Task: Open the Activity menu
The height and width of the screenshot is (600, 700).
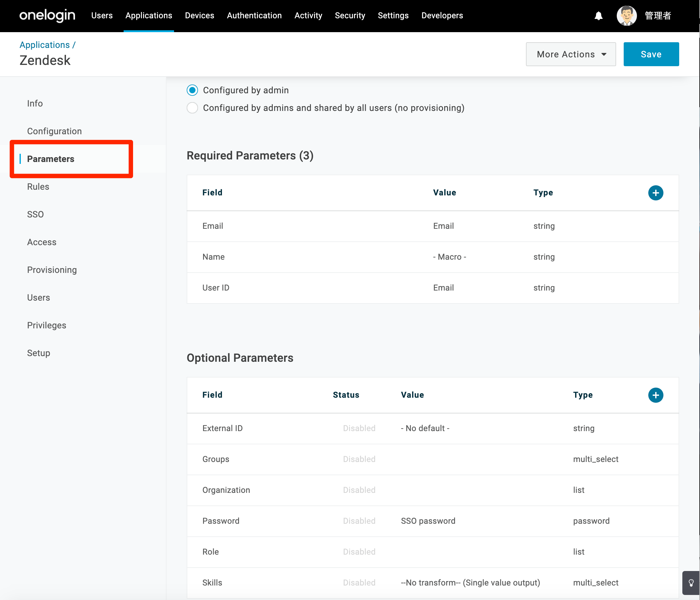Action: [x=308, y=15]
